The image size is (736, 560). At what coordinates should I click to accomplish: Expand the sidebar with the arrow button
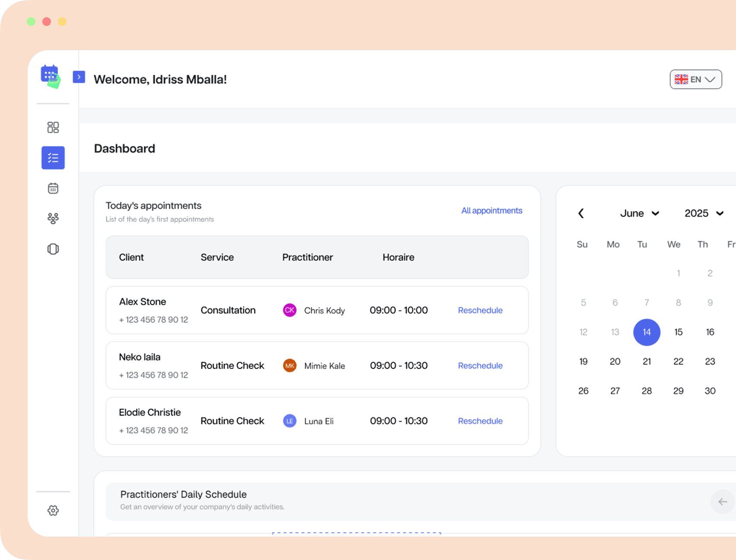(79, 77)
